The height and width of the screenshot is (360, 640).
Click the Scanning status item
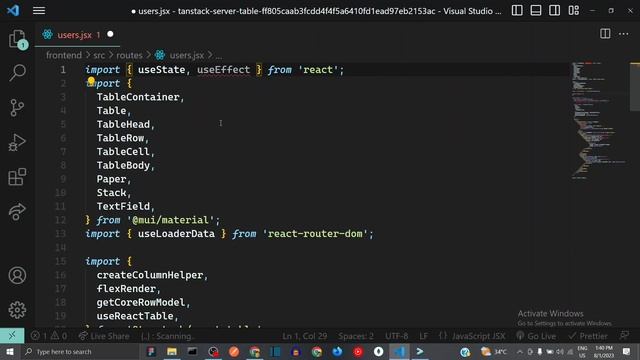tap(167, 336)
